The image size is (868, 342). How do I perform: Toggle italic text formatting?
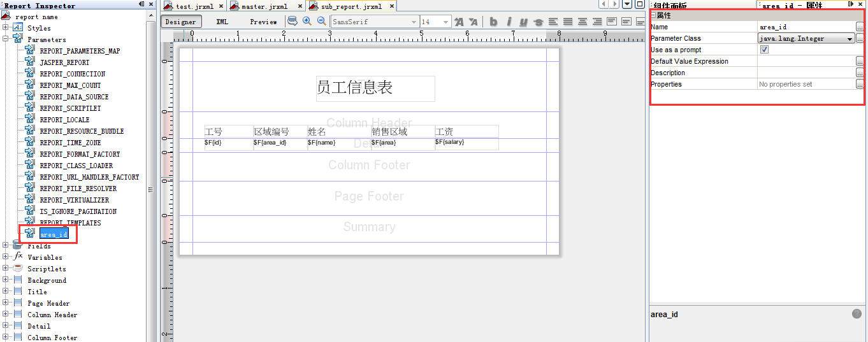click(x=509, y=22)
